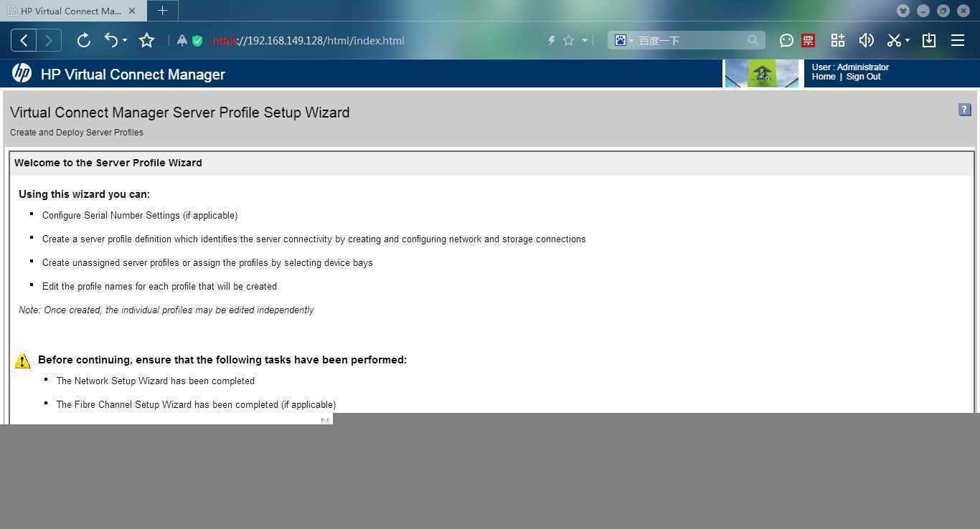980x529 pixels.
Task: Open the downloads icon
Action: pyautogui.click(x=928, y=40)
